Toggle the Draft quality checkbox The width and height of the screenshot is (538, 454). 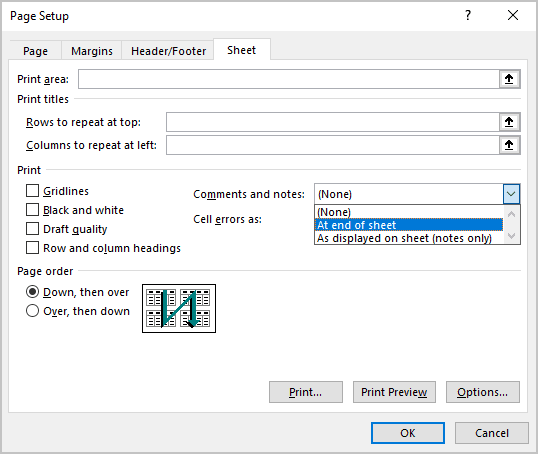coord(32,229)
